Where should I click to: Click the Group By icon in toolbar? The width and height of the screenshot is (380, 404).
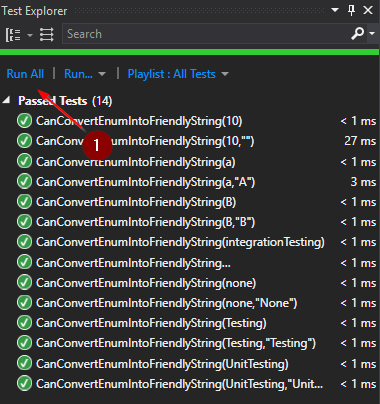point(13,34)
